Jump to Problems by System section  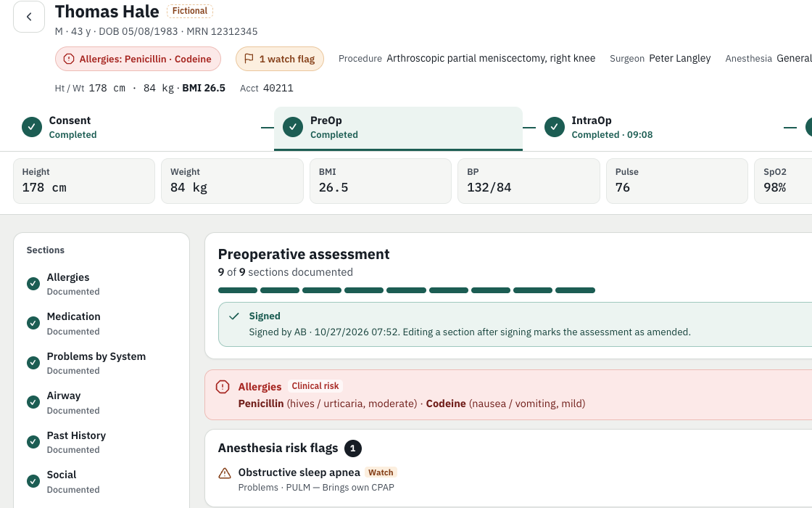pyautogui.click(x=101, y=363)
